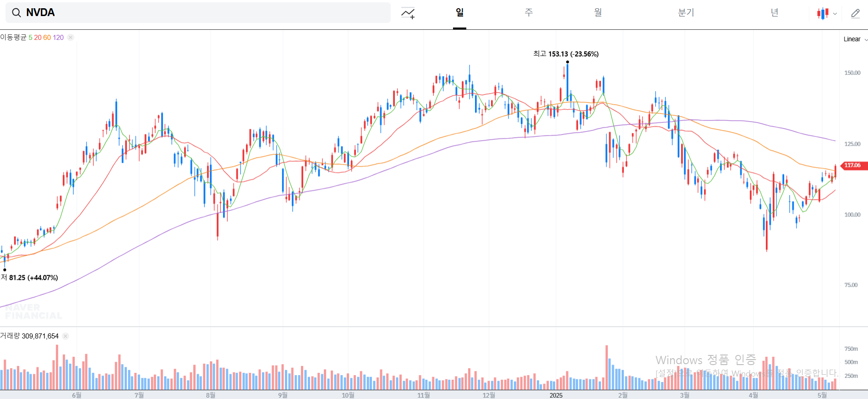Click the 2025 date axis label

pos(556,395)
